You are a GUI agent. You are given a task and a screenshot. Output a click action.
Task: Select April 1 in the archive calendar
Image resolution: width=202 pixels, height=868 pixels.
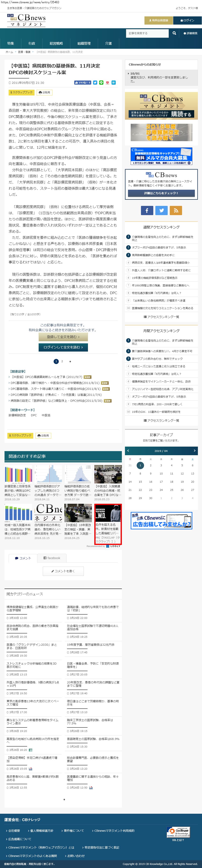coord(140,465)
